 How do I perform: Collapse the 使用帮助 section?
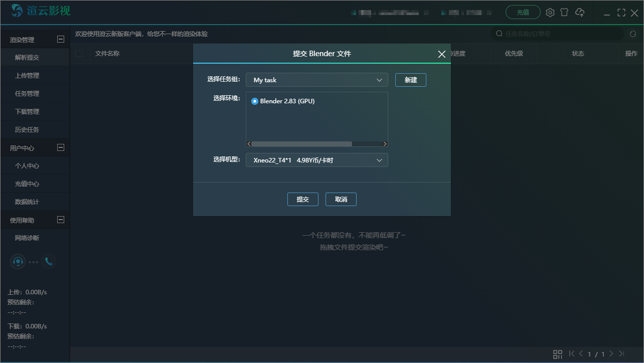(61, 220)
